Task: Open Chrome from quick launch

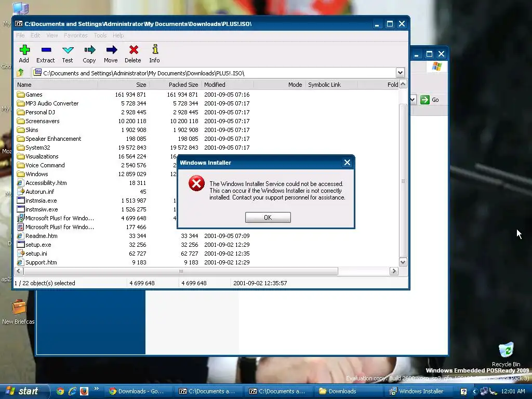Action: point(60,391)
